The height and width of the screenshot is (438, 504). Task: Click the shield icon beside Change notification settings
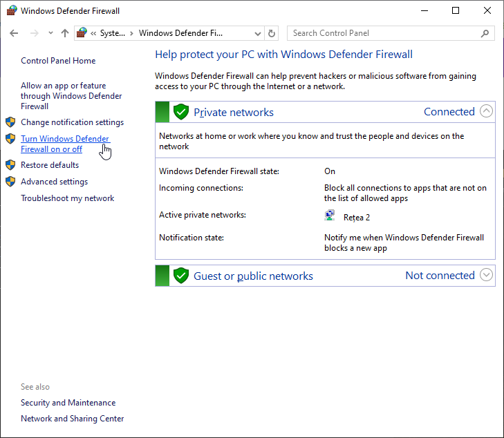pyautogui.click(x=10, y=122)
